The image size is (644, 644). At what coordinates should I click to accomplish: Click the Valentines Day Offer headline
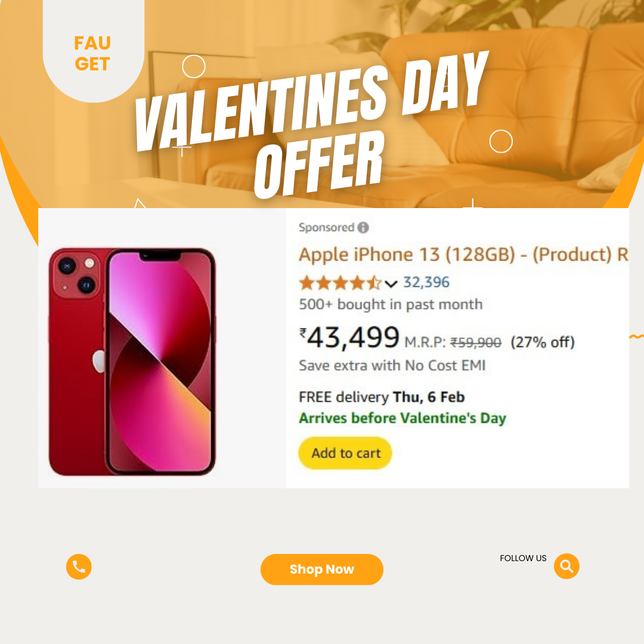312,125
